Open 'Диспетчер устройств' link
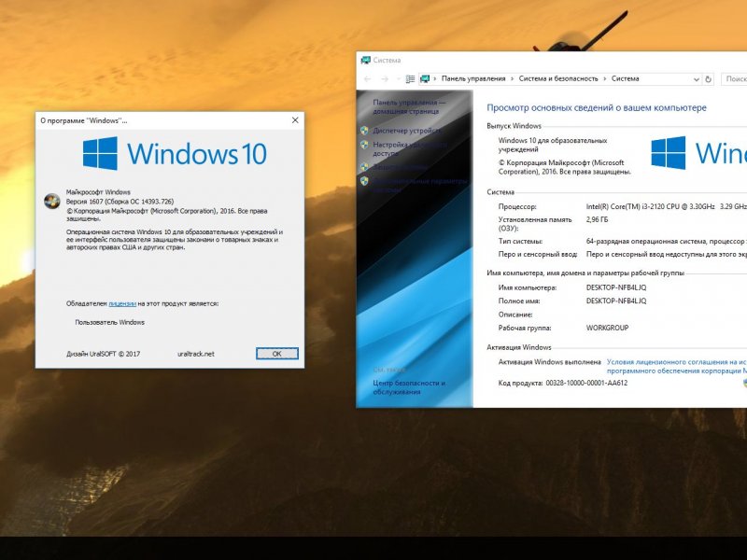Viewport: 747px width, 560px height. pos(406,131)
